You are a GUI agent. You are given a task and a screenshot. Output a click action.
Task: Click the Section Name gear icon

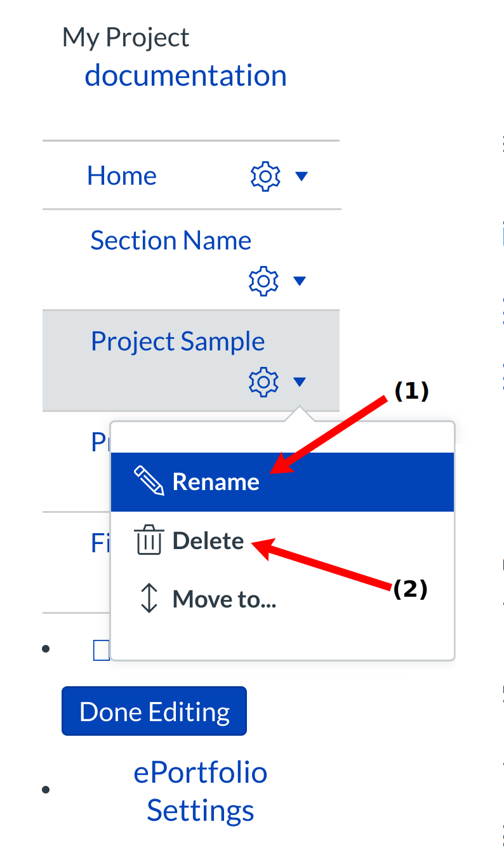tap(264, 281)
